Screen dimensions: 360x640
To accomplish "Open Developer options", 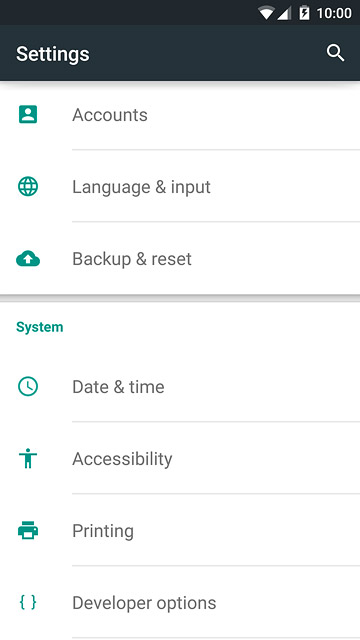I will click(x=180, y=602).
